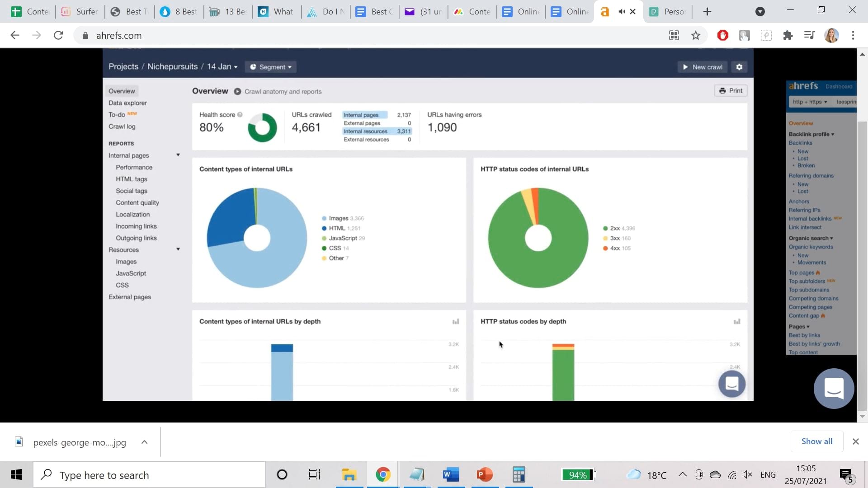The height and width of the screenshot is (488, 868).
Task: Open the http + https protocol dropdown
Action: [810, 102]
